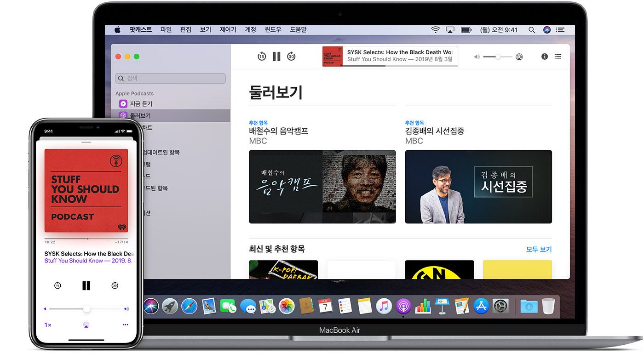Viewport: 644px width, 353px height.
Task: Open the Trash in the Dock
Action: pyautogui.click(x=548, y=306)
